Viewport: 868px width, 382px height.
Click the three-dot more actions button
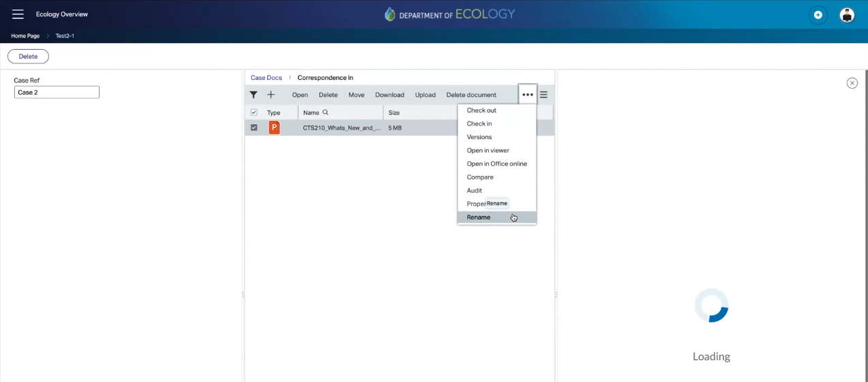click(x=527, y=95)
